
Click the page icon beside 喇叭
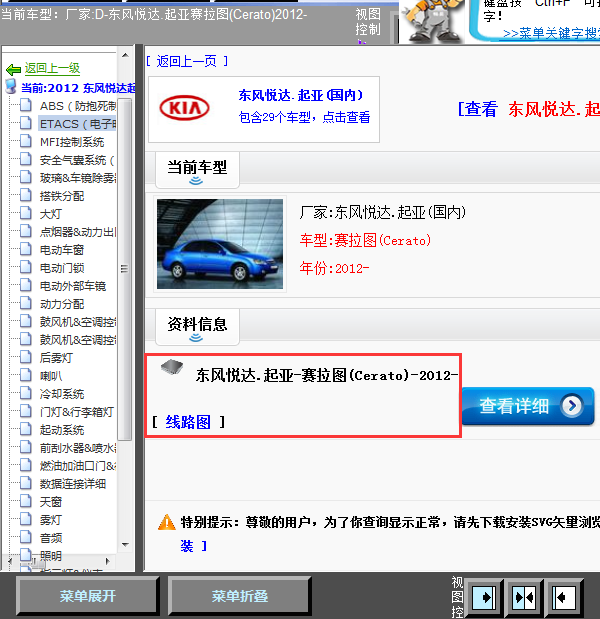[x=26, y=374]
